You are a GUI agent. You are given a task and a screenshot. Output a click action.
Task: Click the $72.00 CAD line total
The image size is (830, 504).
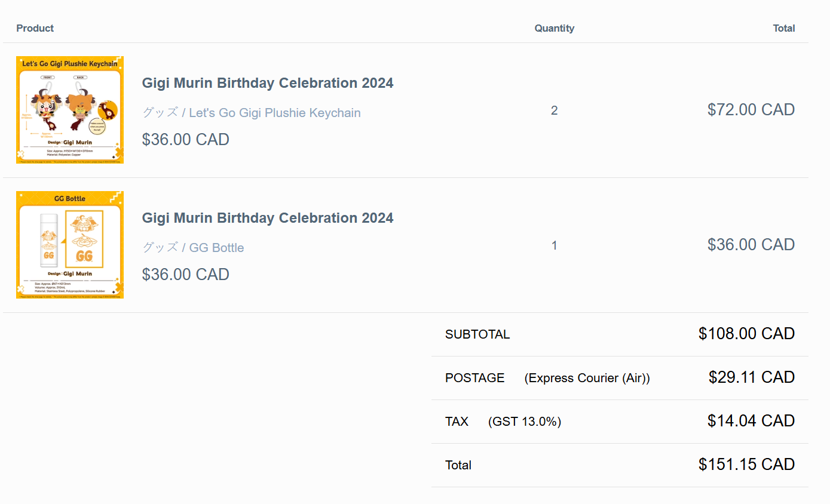751,110
